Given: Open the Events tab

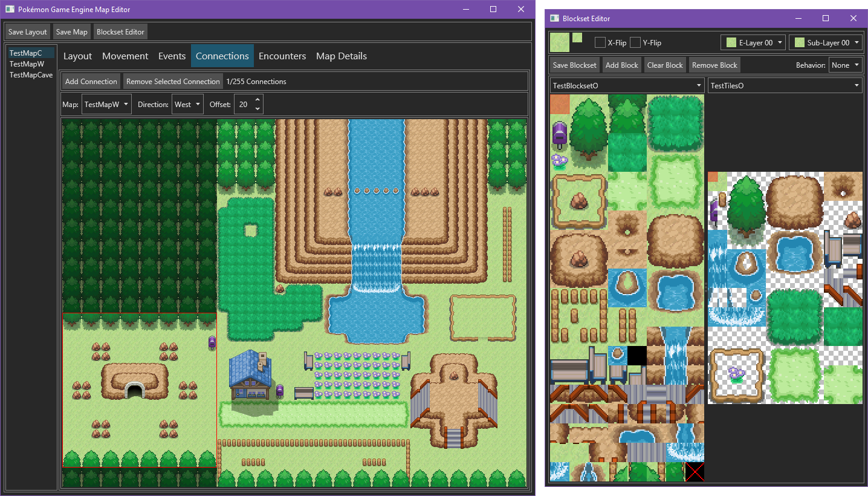Looking at the screenshot, I should click(172, 56).
